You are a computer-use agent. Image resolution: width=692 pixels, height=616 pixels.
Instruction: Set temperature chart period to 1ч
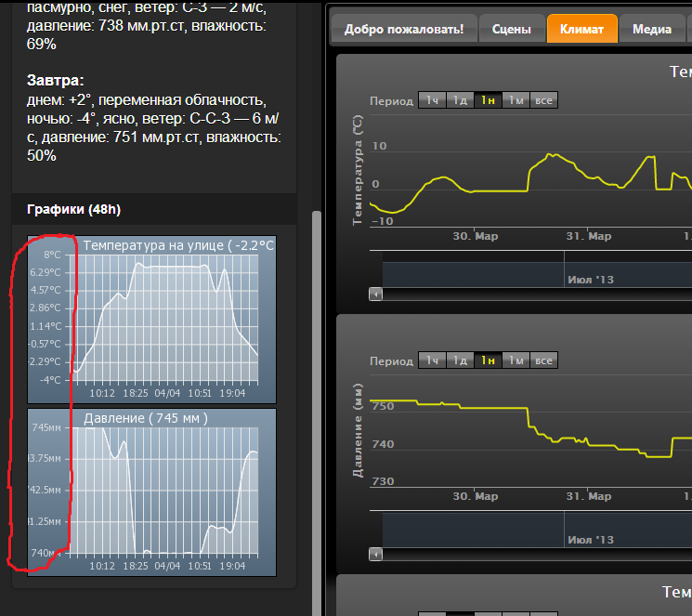432,100
